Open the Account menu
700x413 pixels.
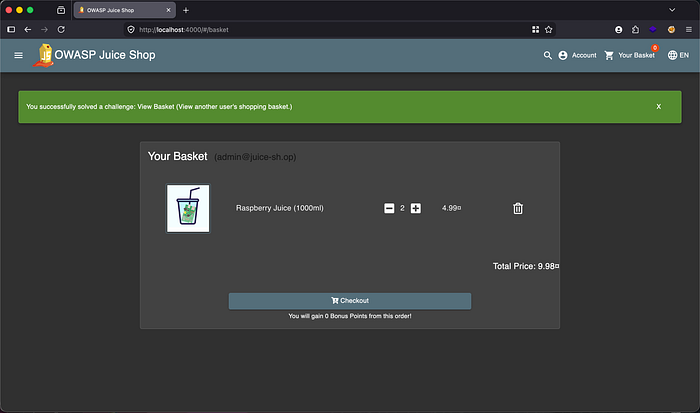tap(577, 55)
